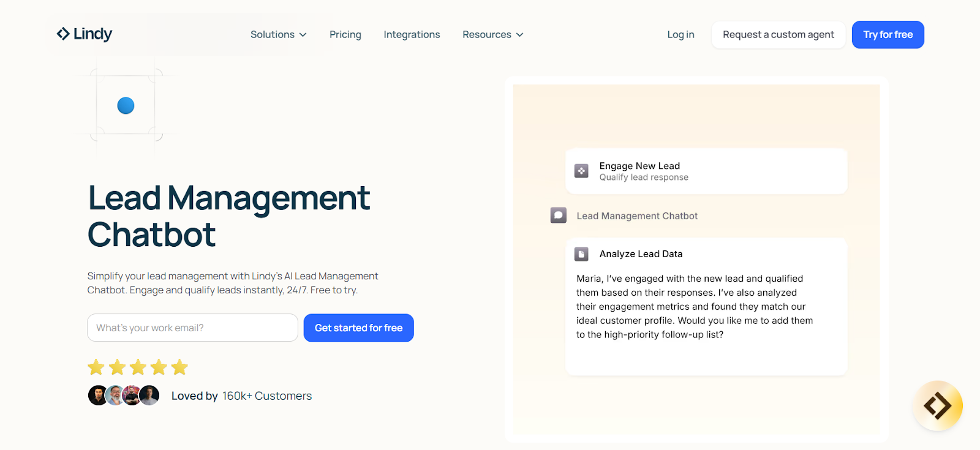
Task: Click the first gold rating star
Action: (96, 367)
